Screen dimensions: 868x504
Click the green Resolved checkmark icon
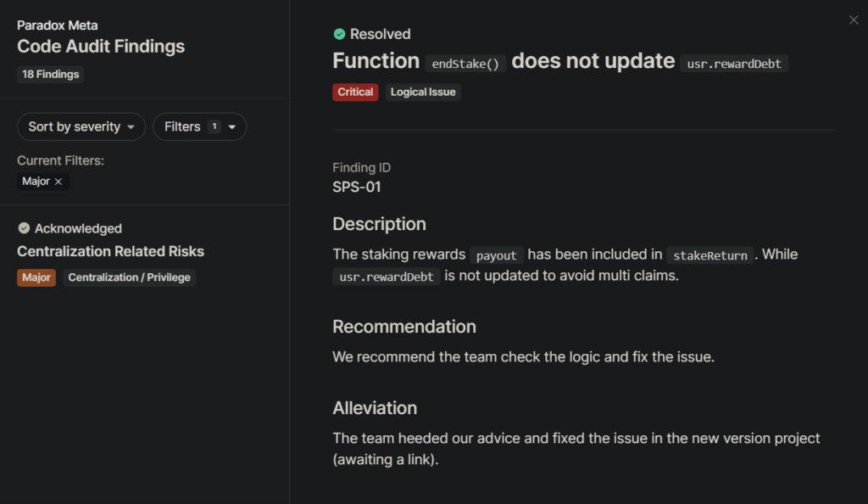[x=339, y=34]
